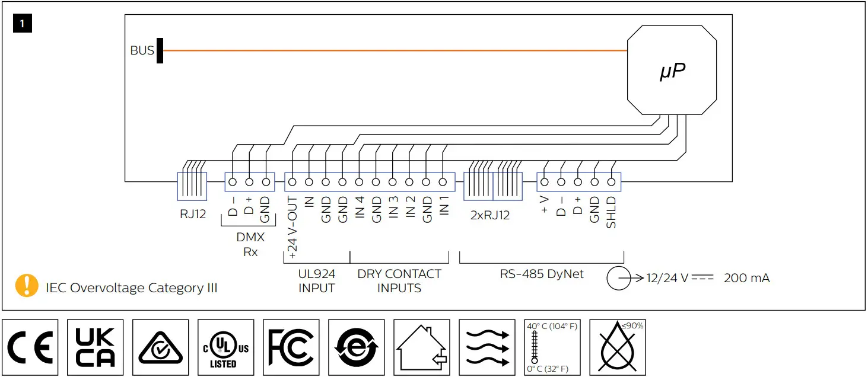The width and height of the screenshot is (868, 377).
Task: Click the RCM triangle compliance mark
Action: [160, 347]
